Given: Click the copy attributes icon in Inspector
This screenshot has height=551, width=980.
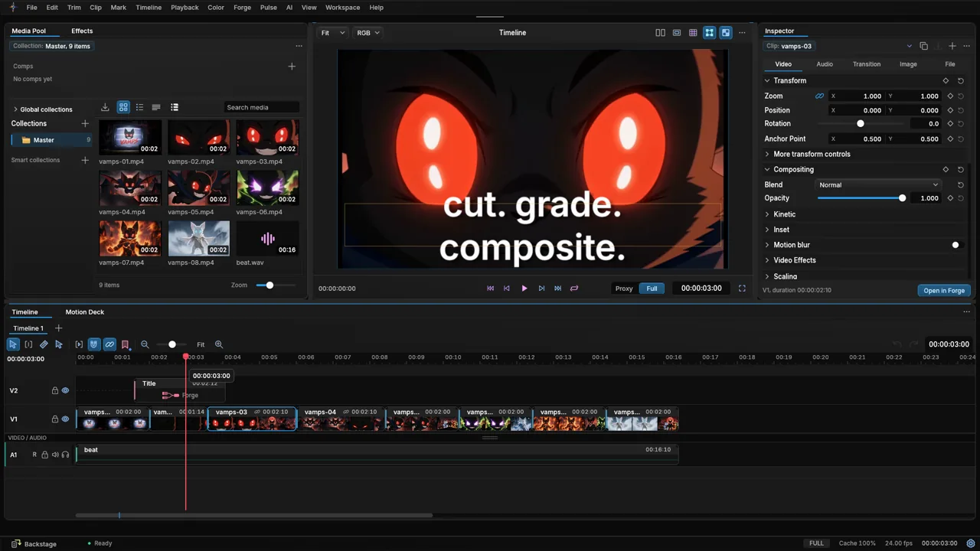Looking at the screenshot, I should [923, 46].
